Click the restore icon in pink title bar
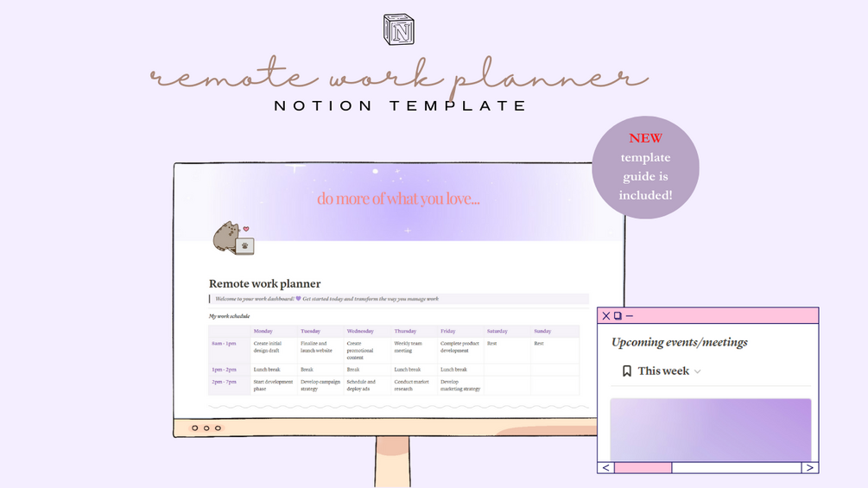Viewport: 868px width, 488px height. point(618,316)
